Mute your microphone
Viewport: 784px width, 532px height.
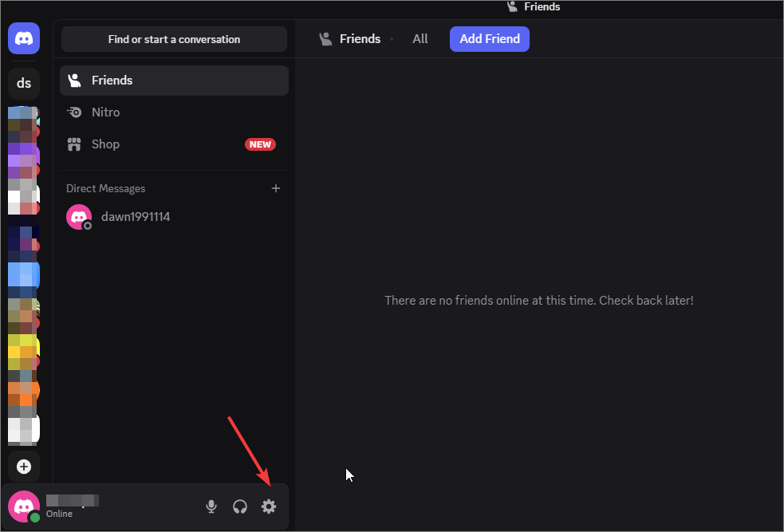pyautogui.click(x=211, y=506)
